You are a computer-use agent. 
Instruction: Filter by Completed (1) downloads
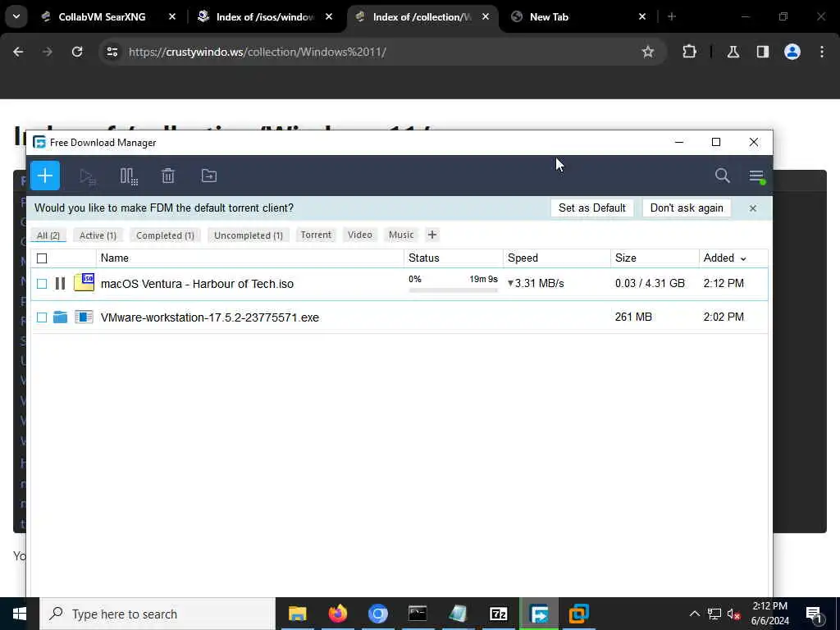[165, 235]
